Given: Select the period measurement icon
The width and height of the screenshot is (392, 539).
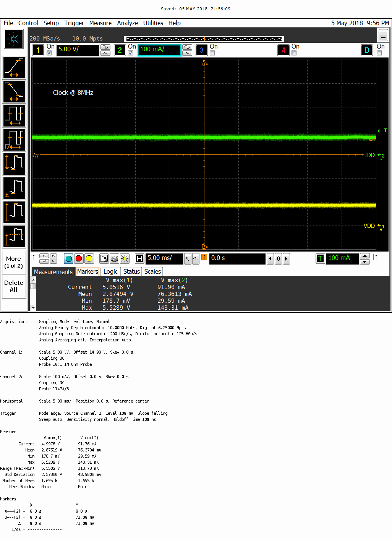Looking at the screenshot, I should click(x=14, y=116).
